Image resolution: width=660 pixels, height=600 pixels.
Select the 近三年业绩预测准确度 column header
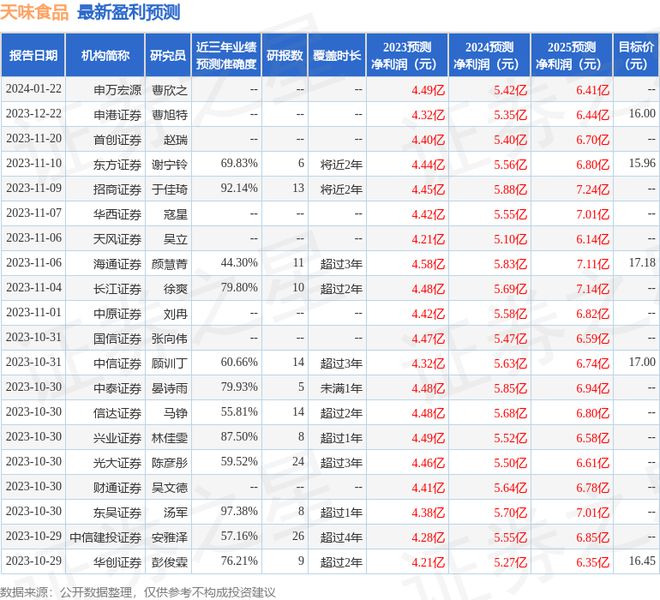point(226,55)
